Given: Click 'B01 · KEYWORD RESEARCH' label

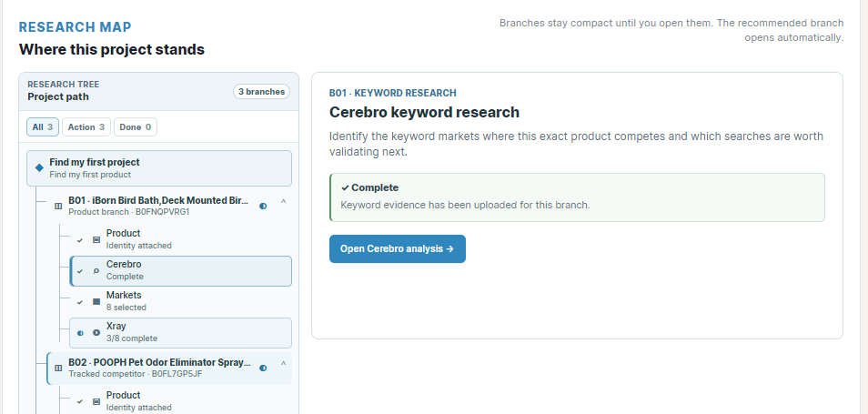Looking at the screenshot, I should pyautogui.click(x=392, y=93).
